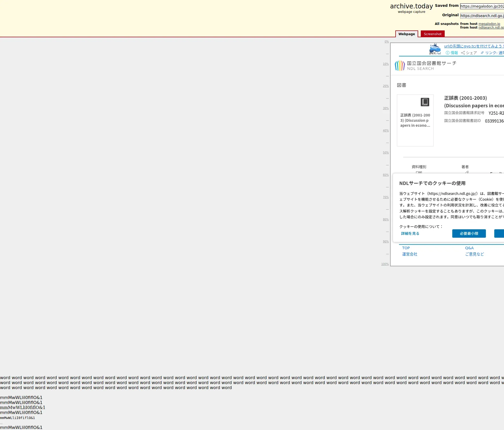
Task: Select the Webpage tab
Action: [x=406, y=34]
